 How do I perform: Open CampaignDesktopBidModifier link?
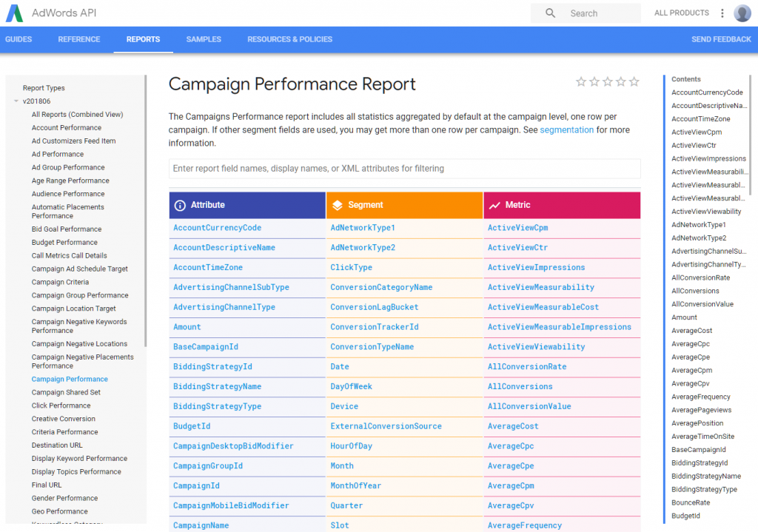click(233, 446)
